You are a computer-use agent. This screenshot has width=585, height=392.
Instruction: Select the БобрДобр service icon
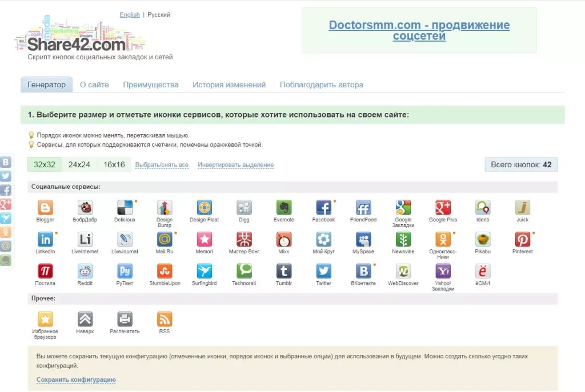click(x=85, y=208)
